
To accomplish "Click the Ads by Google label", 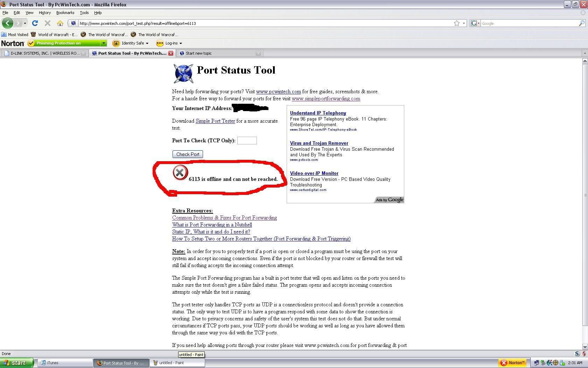I will (x=390, y=200).
